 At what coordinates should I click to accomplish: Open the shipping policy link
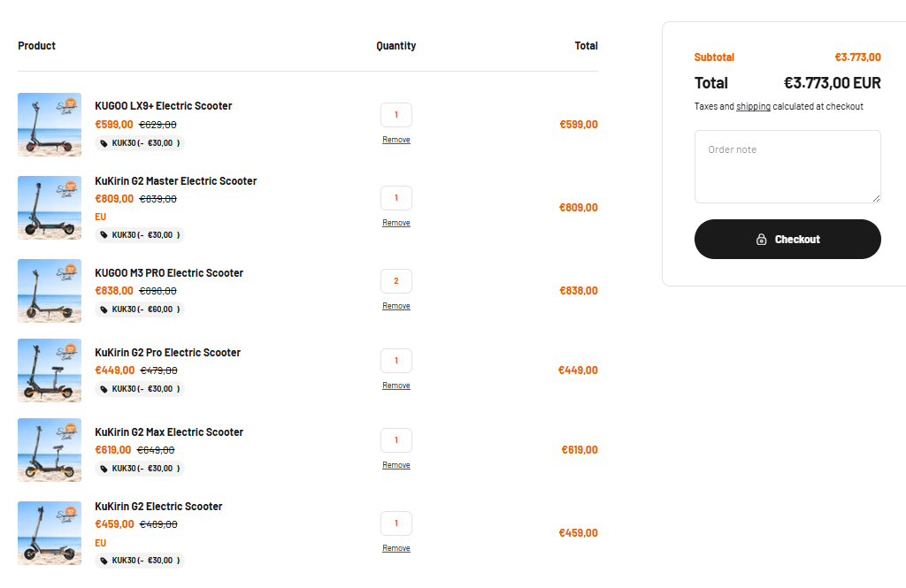click(753, 106)
